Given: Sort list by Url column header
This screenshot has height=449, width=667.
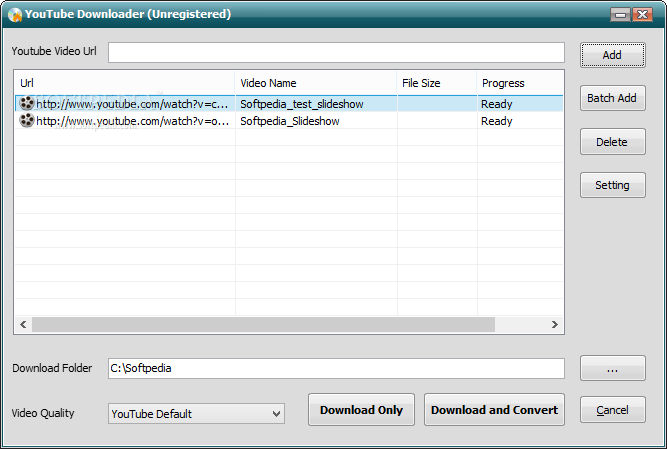Looking at the screenshot, I should click(x=125, y=83).
